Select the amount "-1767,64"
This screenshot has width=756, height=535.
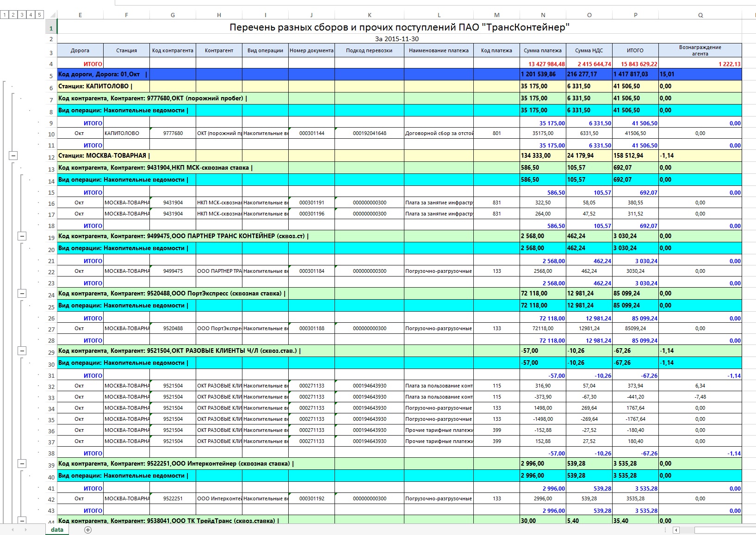point(635,419)
